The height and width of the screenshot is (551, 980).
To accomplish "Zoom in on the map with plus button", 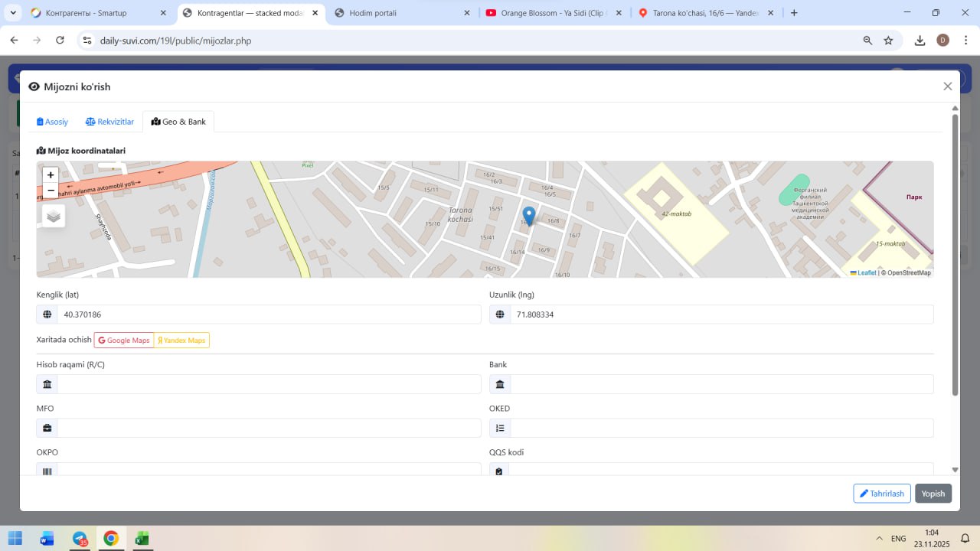I will (x=51, y=175).
